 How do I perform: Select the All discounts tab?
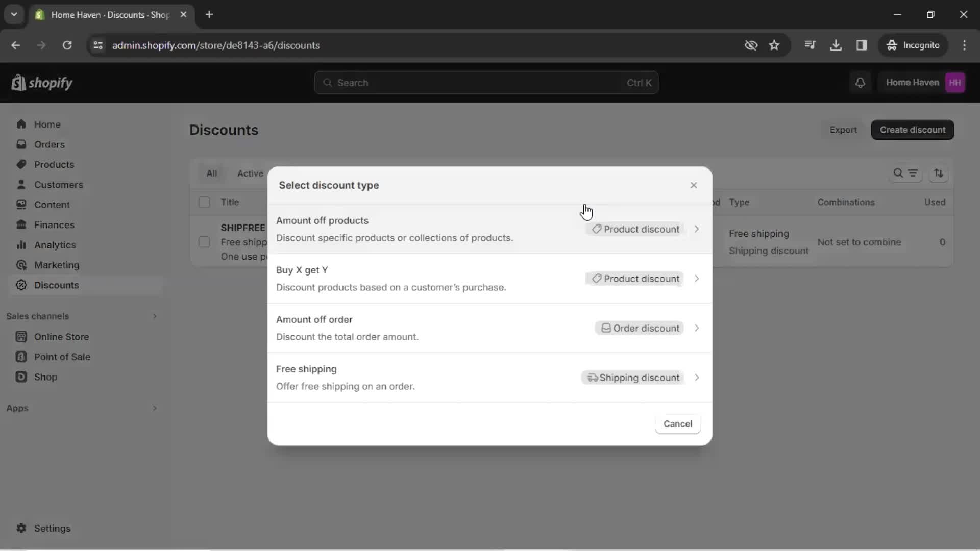(x=211, y=173)
